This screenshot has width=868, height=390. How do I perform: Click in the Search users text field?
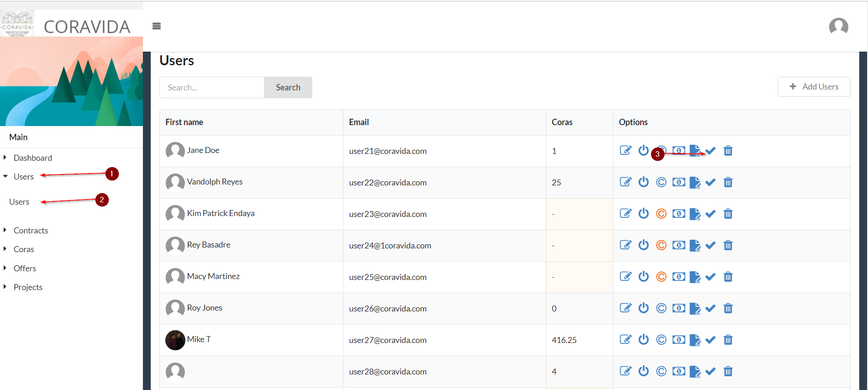[x=212, y=87]
